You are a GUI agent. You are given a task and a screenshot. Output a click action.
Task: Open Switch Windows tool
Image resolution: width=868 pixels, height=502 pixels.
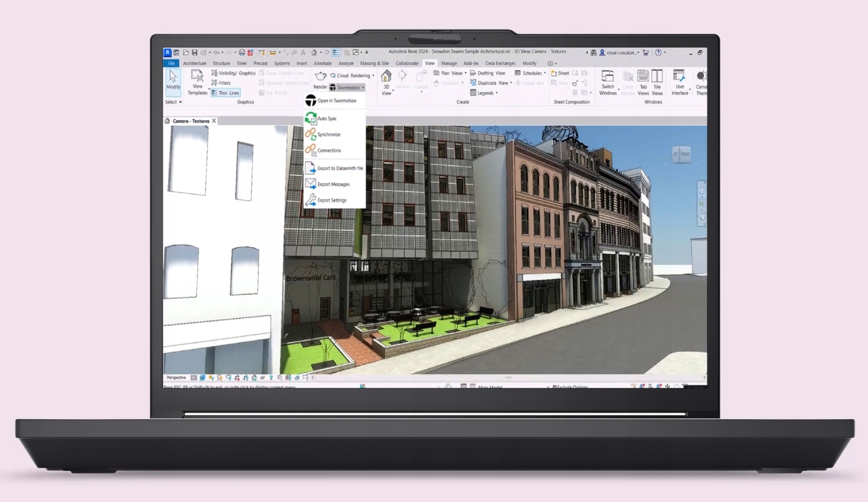click(x=608, y=82)
